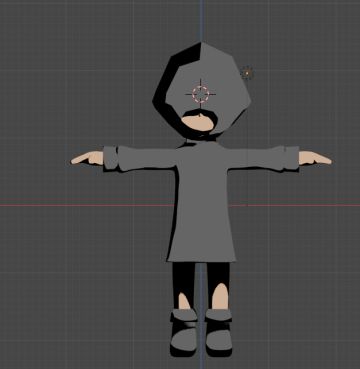Click the 3D cursor crosshair on the hood

201,94
